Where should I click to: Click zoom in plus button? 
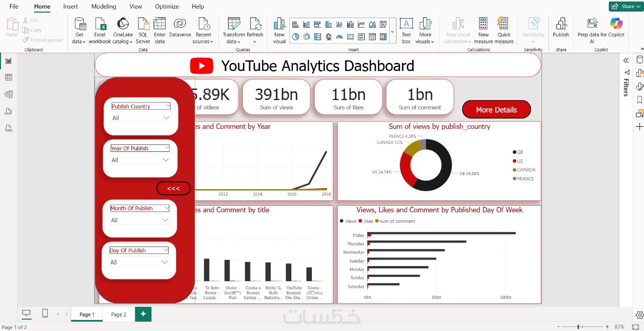tap(607, 327)
